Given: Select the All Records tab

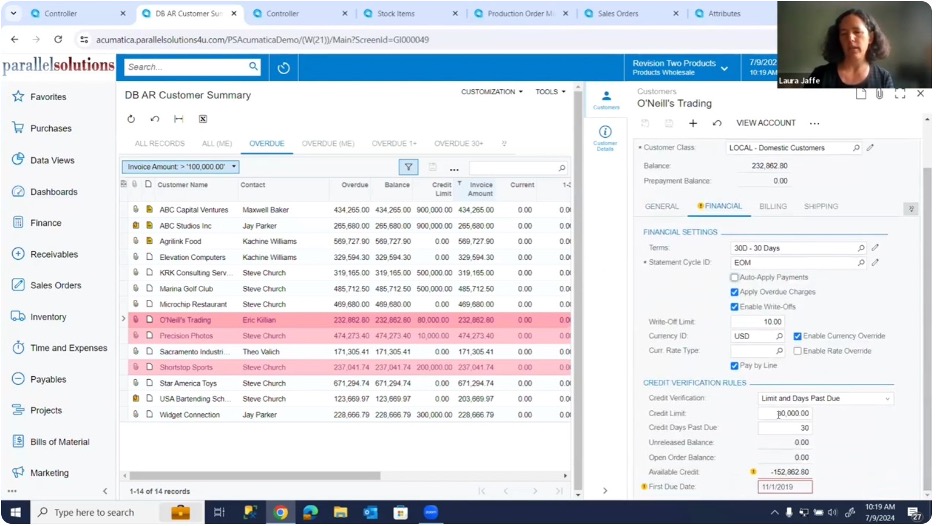Looking at the screenshot, I should (x=159, y=144).
